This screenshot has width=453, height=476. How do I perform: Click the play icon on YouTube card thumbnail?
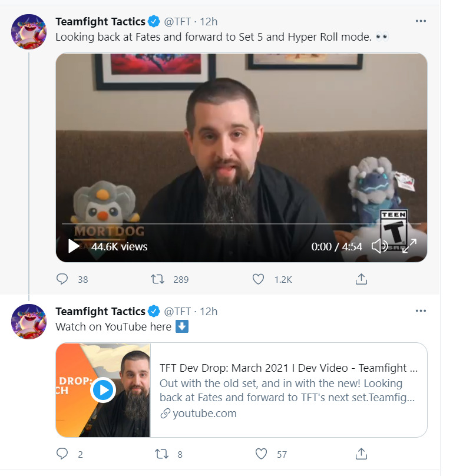coord(103,389)
